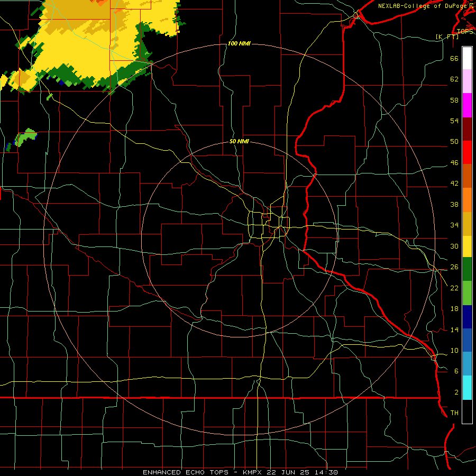Click the "42" legend value
476x476 pixels.
(454, 184)
